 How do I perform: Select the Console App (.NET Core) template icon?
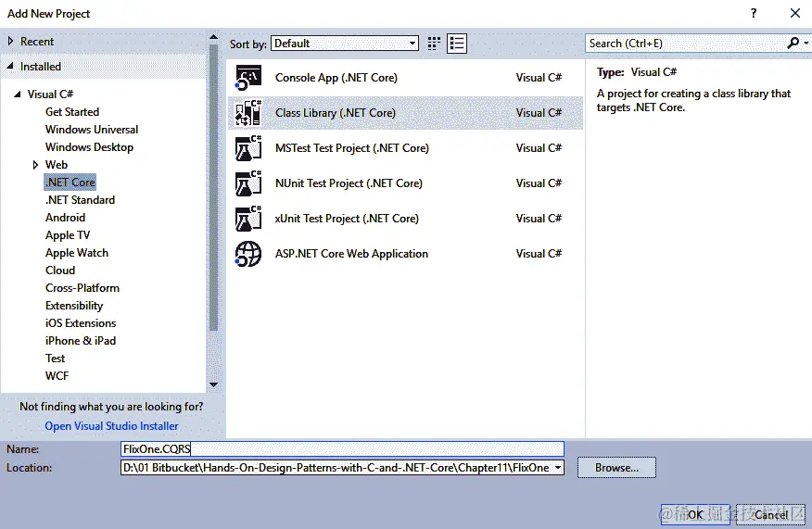pos(248,78)
